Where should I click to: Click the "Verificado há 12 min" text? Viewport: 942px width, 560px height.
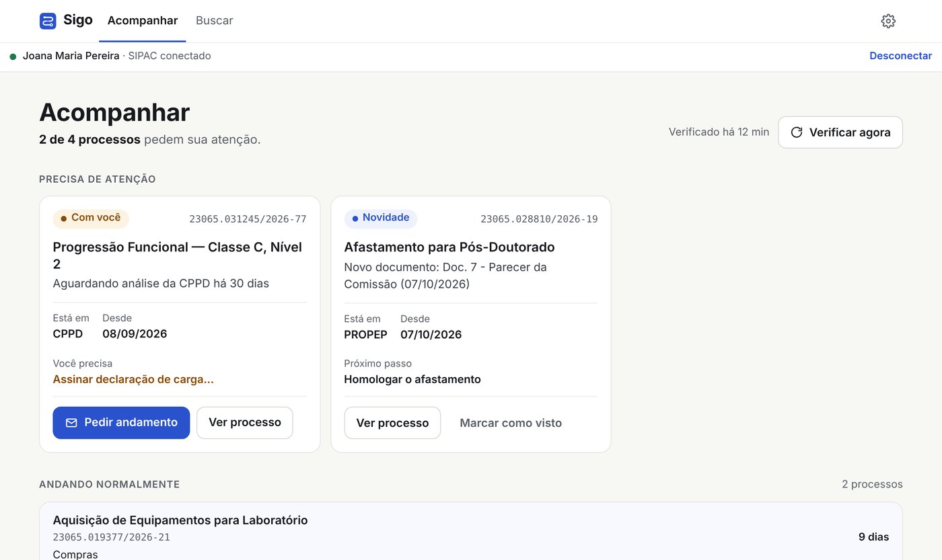pyautogui.click(x=719, y=132)
